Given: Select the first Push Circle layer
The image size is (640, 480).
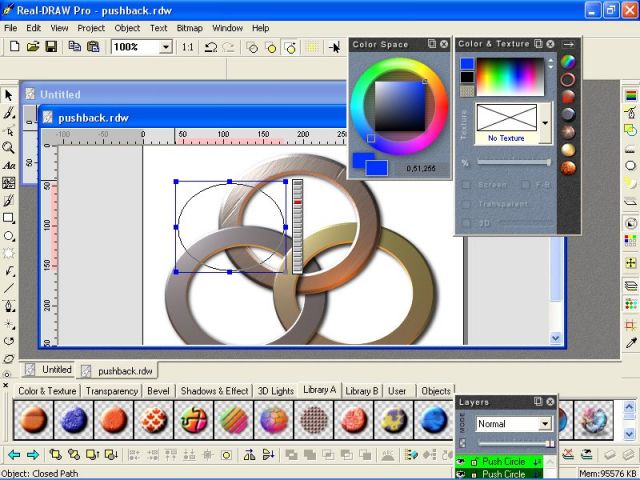Looking at the screenshot, I should [x=499, y=462].
